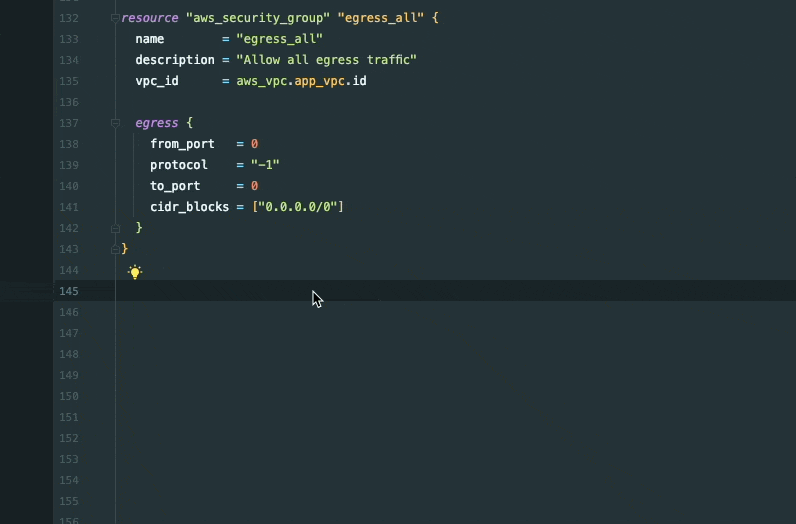Collapse the resource block fold marker on line 132
Screen dimensions: 796x524
tap(115, 18)
